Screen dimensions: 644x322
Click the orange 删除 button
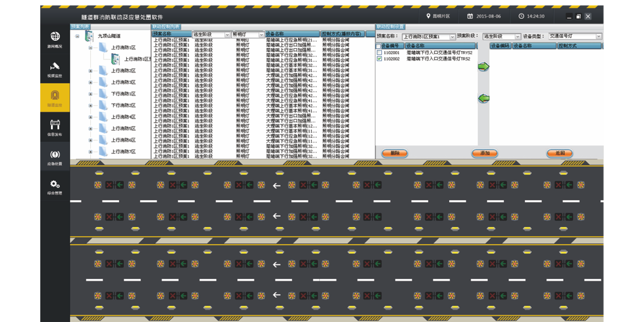coord(394,153)
